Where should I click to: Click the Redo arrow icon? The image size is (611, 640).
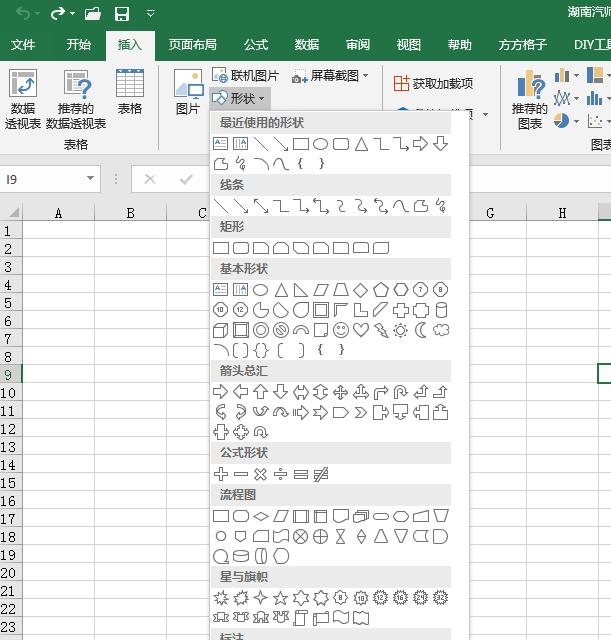pos(58,14)
